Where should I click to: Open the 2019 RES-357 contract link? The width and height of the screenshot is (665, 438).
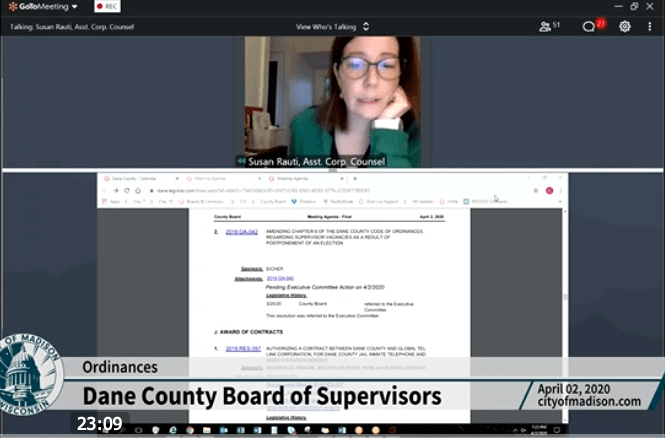click(x=243, y=349)
